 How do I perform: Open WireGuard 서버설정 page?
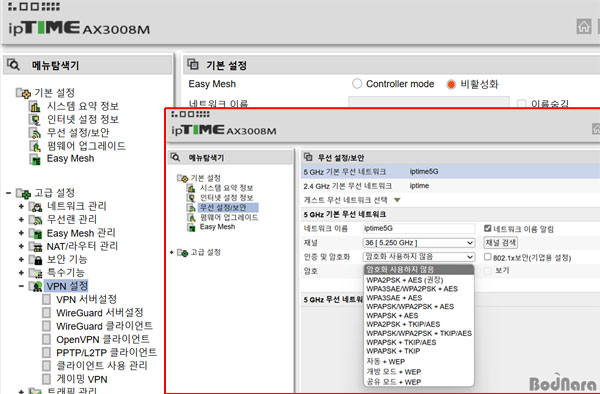click(99, 313)
